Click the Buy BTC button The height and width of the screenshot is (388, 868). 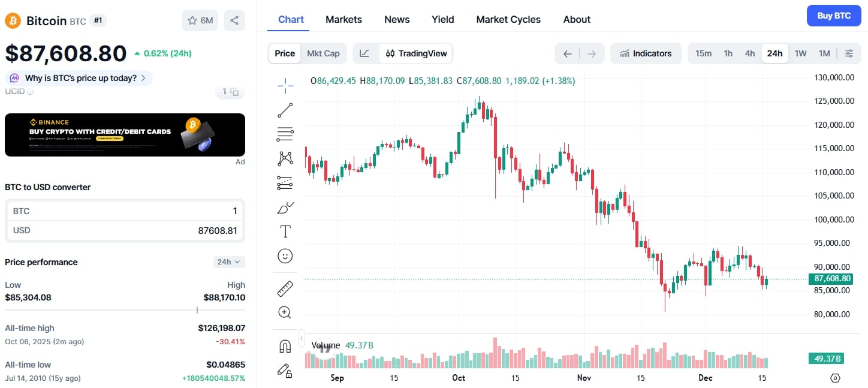834,15
